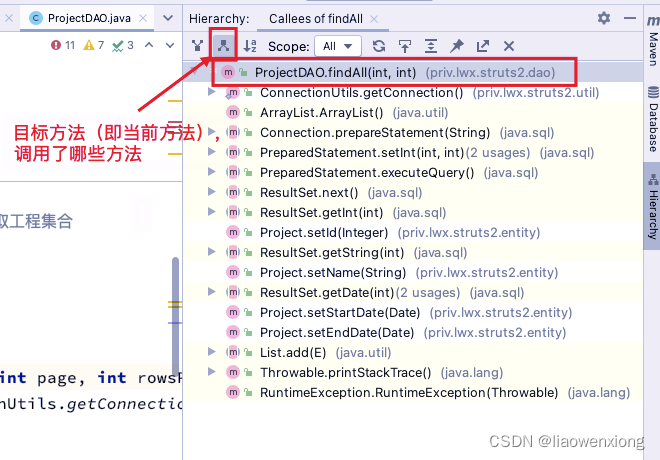Expand Throwable.printStackTrace() node
This screenshot has width=660, height=460.
coord(212,372)
